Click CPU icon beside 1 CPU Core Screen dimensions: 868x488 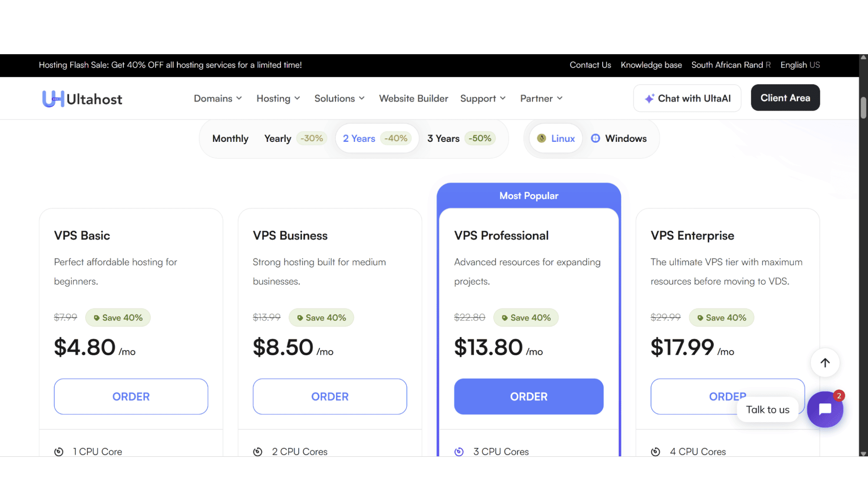click(59, 452)
